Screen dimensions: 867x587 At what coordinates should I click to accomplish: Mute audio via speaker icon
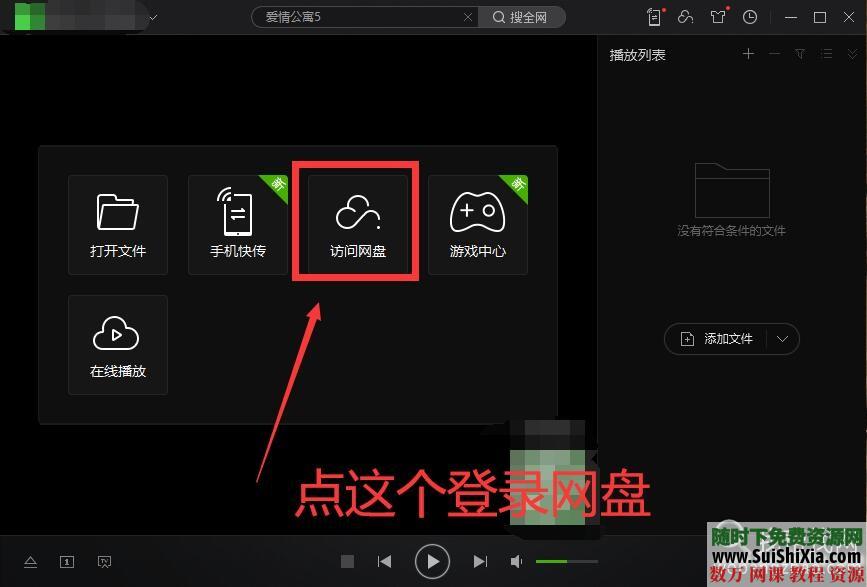tap(516, 561)
